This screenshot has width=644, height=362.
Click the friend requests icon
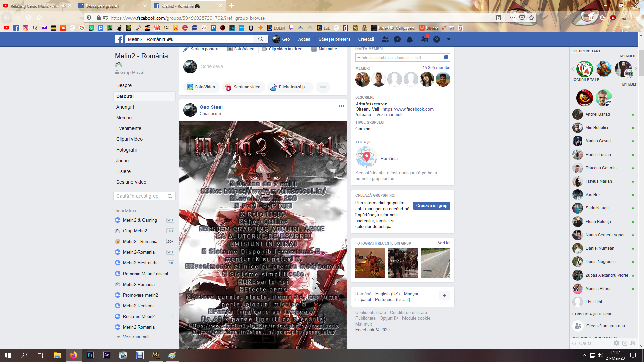385,39
